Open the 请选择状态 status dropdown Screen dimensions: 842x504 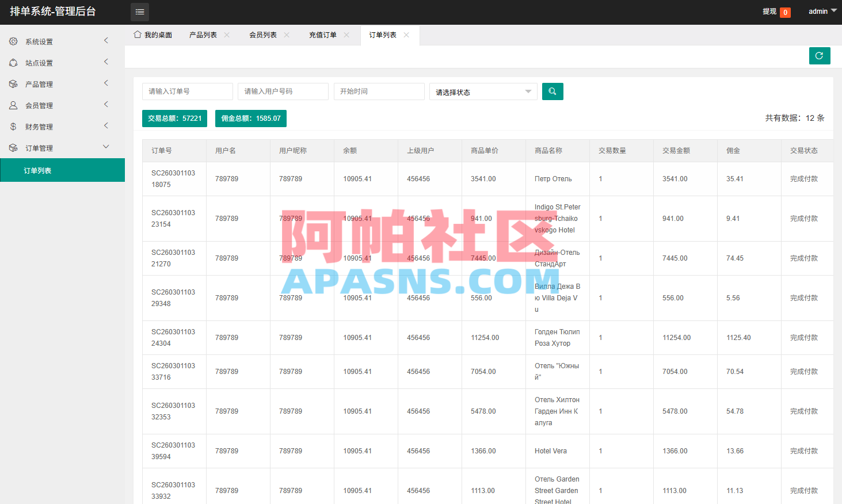tap(483, 91)
